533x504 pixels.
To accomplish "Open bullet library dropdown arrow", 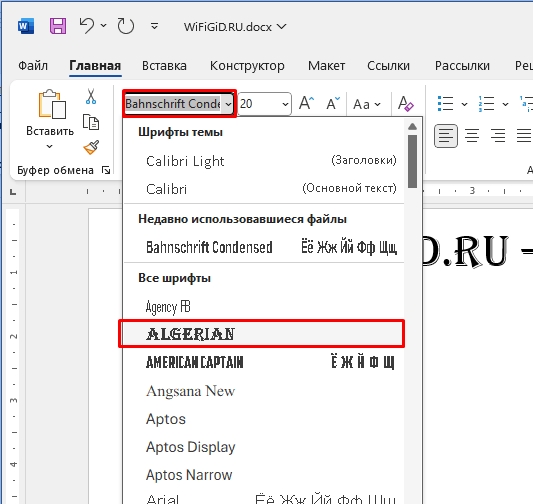I will coord(464,104).
